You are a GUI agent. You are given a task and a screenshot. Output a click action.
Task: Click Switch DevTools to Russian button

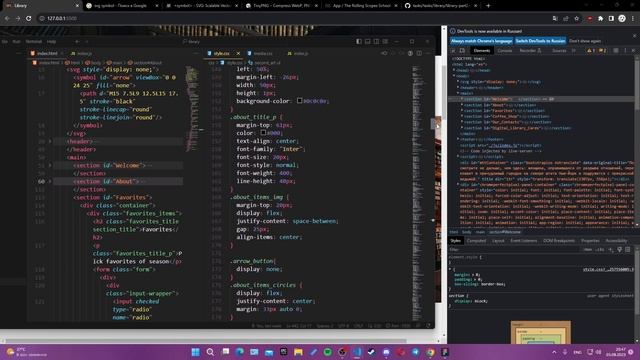point(540,41)
